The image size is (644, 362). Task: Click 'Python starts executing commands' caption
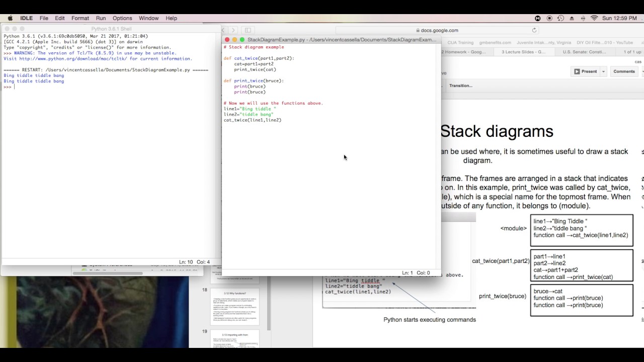point(430,320)
